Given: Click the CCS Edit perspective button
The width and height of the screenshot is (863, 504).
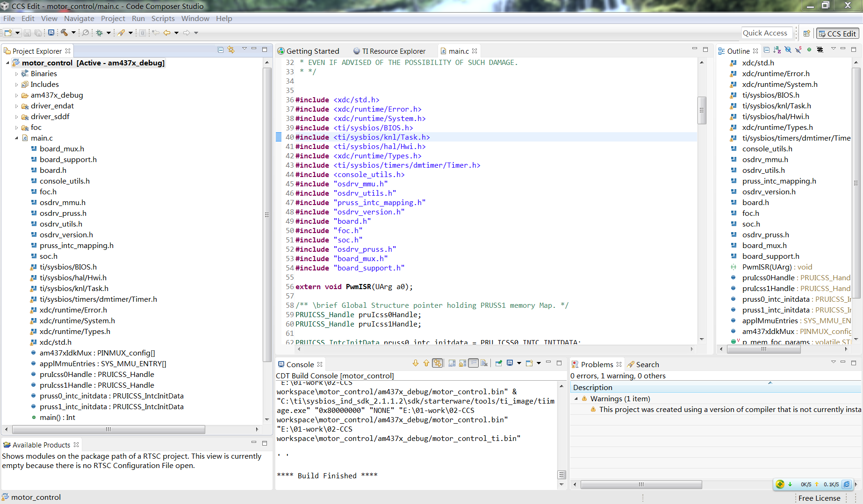Looking at the screenshot, I should 837,34.
